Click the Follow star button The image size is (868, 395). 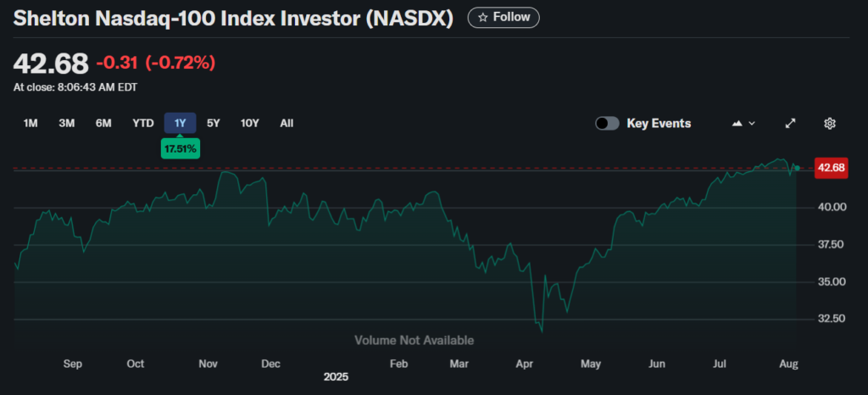(504, 18)
